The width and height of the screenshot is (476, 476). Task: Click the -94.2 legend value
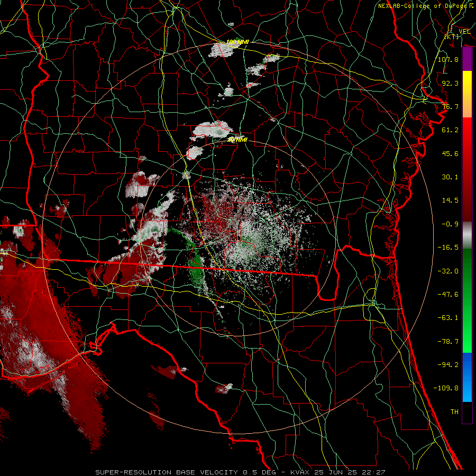[448, 365]
